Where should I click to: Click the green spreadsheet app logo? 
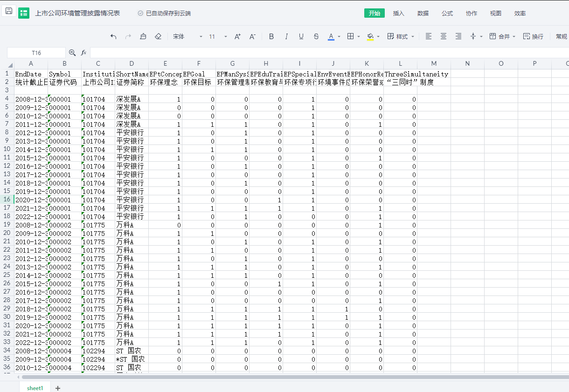[24, 13]
